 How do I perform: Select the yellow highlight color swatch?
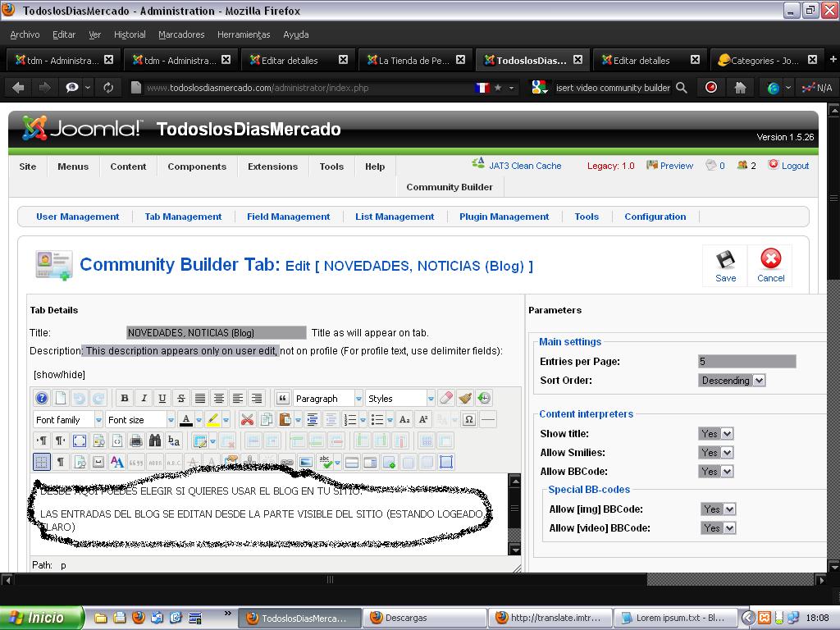(212, 419)
